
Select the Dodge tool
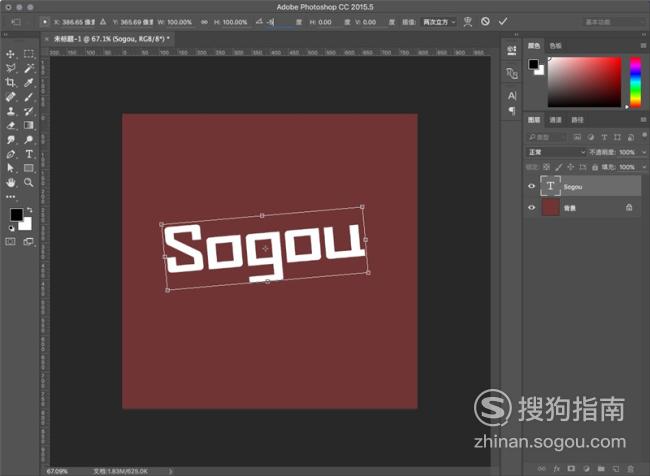point(29,140)
